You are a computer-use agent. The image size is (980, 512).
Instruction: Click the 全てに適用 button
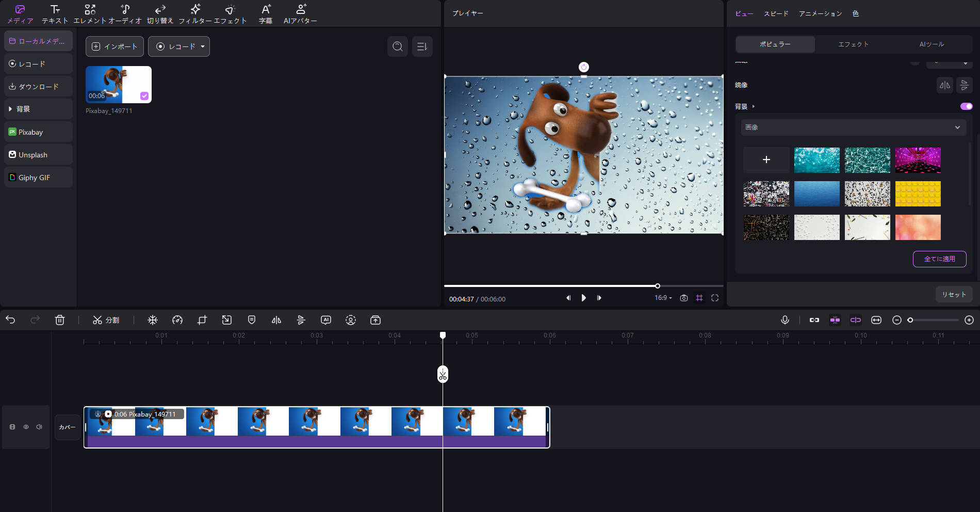point(940,259)
